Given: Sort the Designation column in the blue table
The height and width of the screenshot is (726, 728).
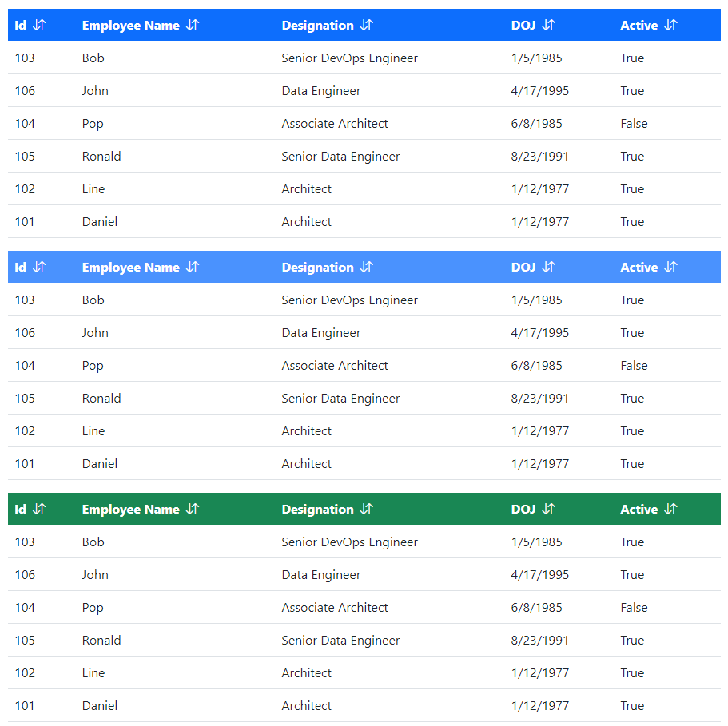Looking at the screenshot, I should 366,25.
